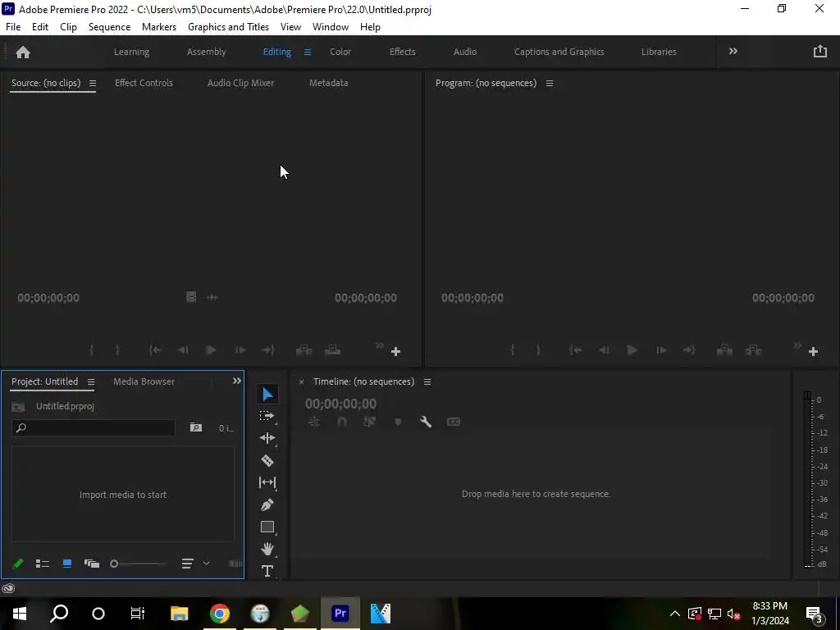The width and height of the screenshot is (840, 630).
Task: Switch Project panel to Icon View
Action: (67, 564)
